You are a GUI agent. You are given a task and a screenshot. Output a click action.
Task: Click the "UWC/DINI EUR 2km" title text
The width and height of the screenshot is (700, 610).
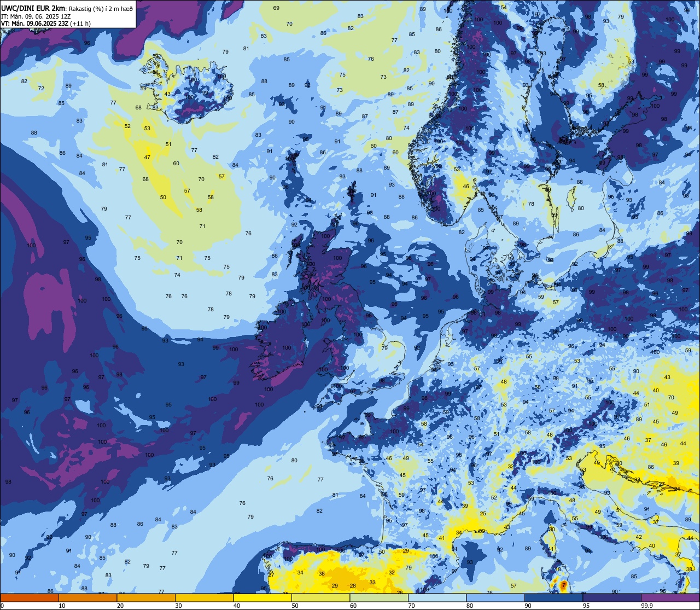pos(33,8)
